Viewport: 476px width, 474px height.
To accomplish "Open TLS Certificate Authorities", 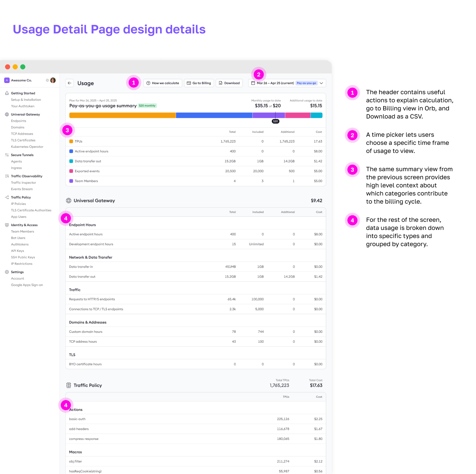I will pyautogui.click(x=31, y=210).
